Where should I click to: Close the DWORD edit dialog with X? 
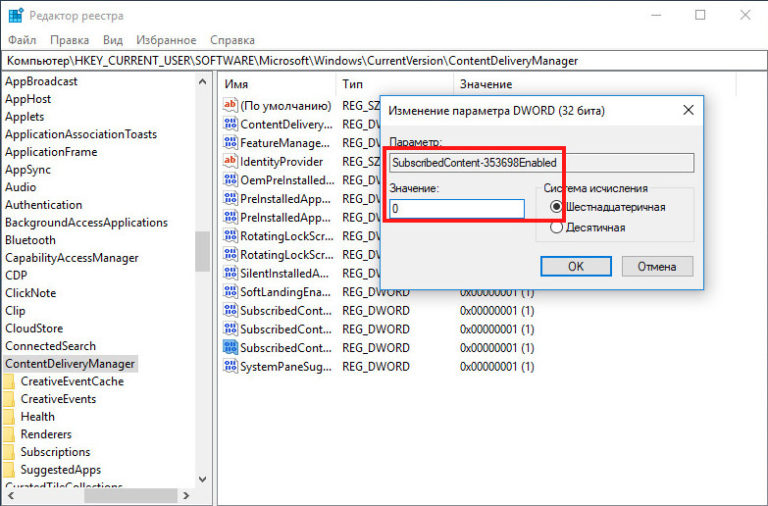(688, 110)
